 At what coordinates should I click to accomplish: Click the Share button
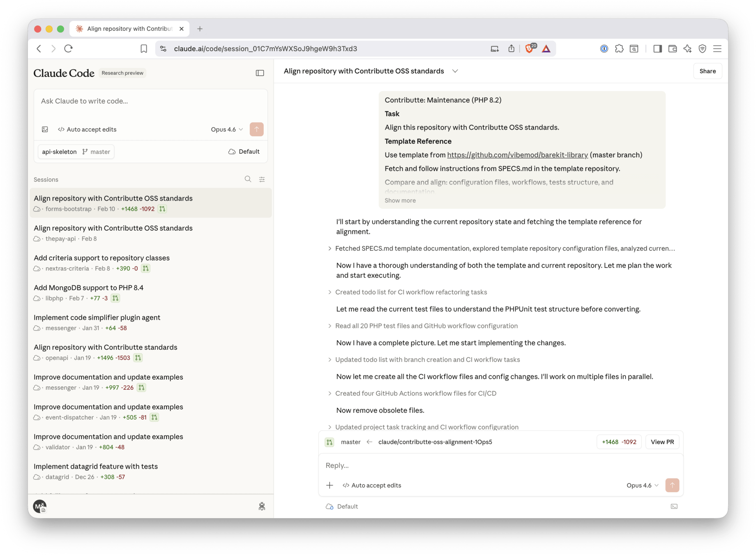click(x=708, y=71)
